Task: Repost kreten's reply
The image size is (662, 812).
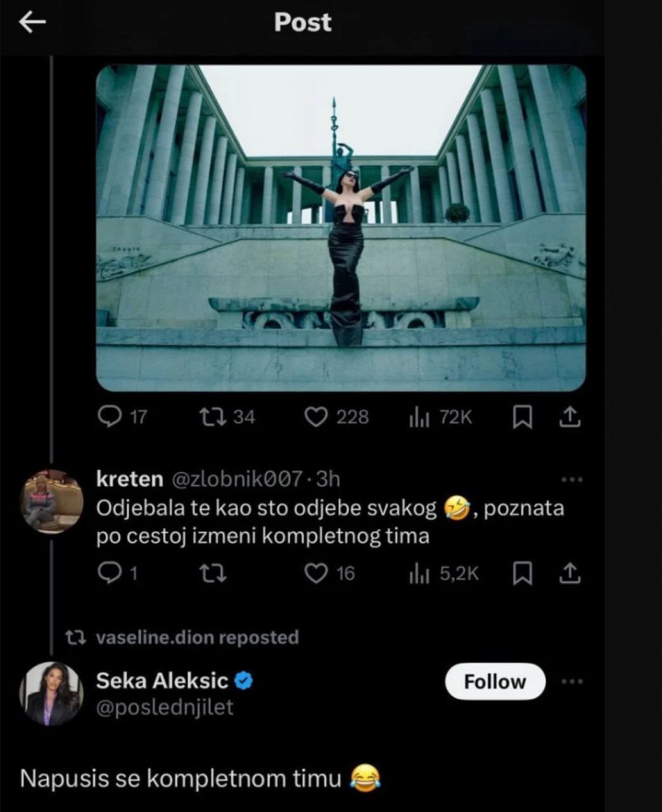Action: [x=212, y=573]
